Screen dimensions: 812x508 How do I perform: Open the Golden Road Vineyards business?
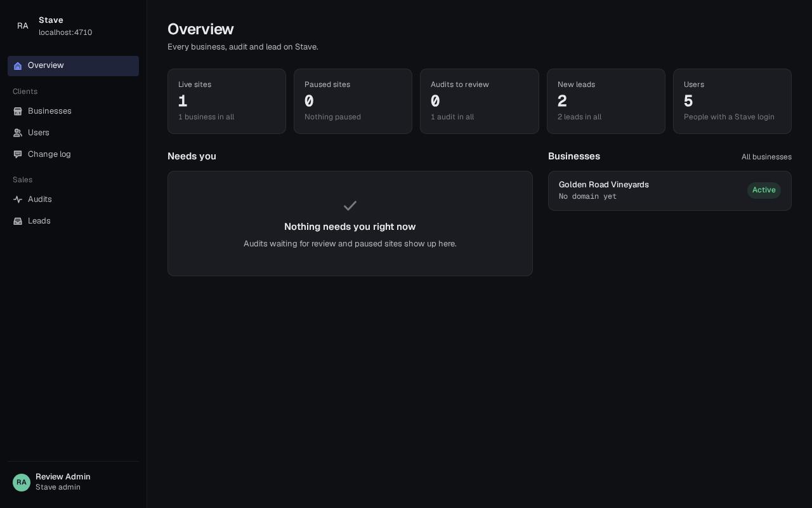(670, 190)
